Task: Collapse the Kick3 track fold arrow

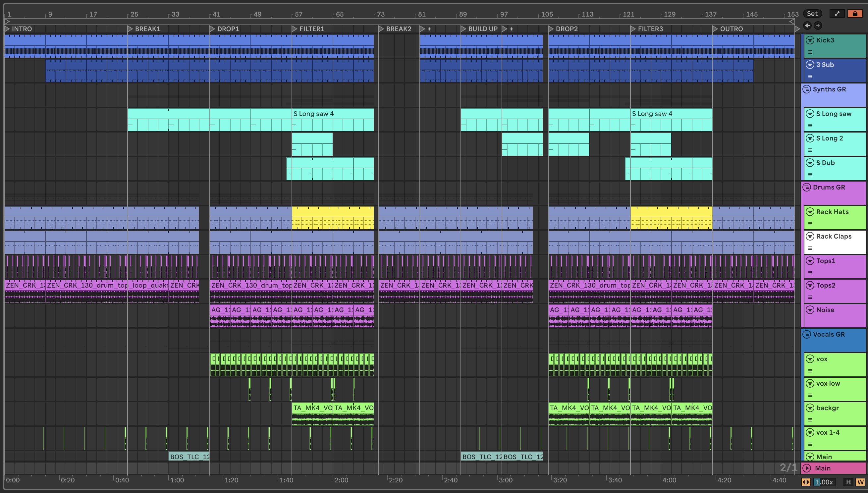Action: click(x=810, y=40)
